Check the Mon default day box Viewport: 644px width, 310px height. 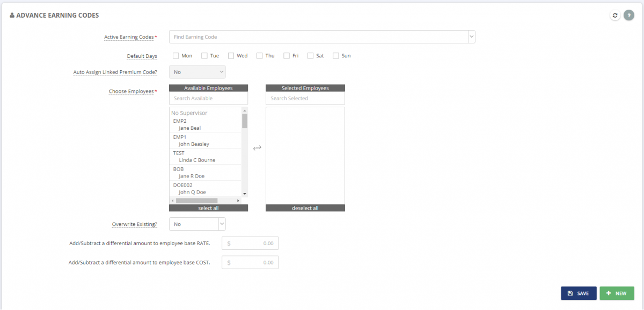click(176, 55)
